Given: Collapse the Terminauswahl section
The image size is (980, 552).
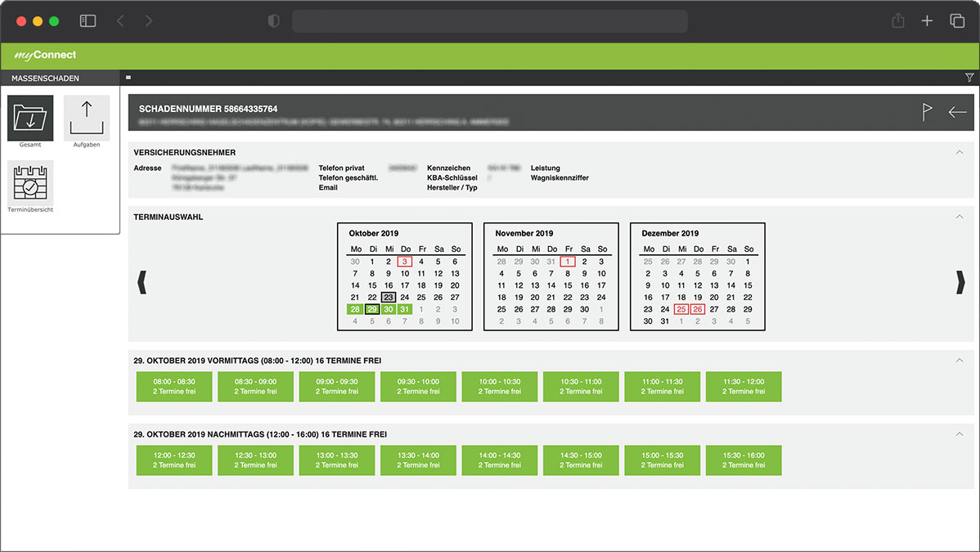Looking at the screenshot, I should (x=960, y=217).
